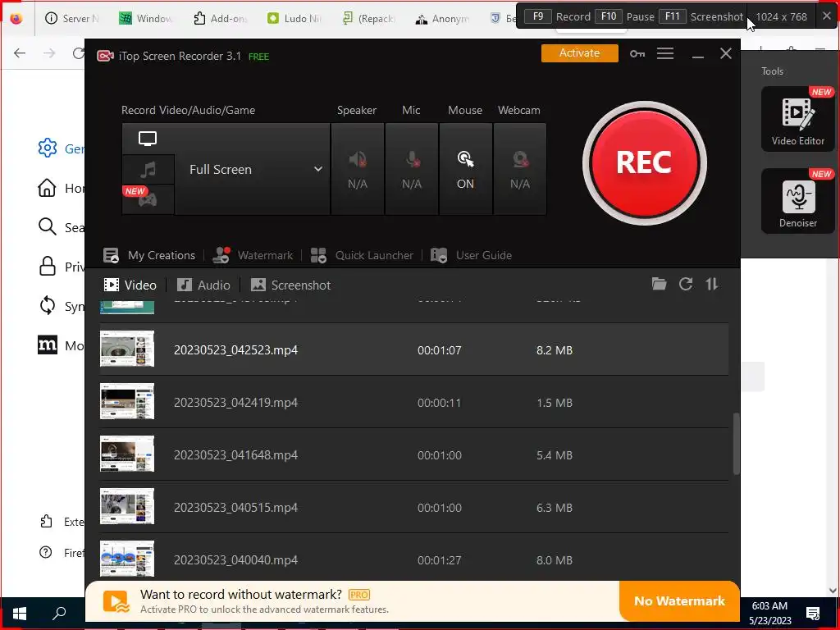The width and height of the screenshot is (840, 630).
Task: Open Windows taskbar search
Action: pyautogui.click(x=59, y=614)
